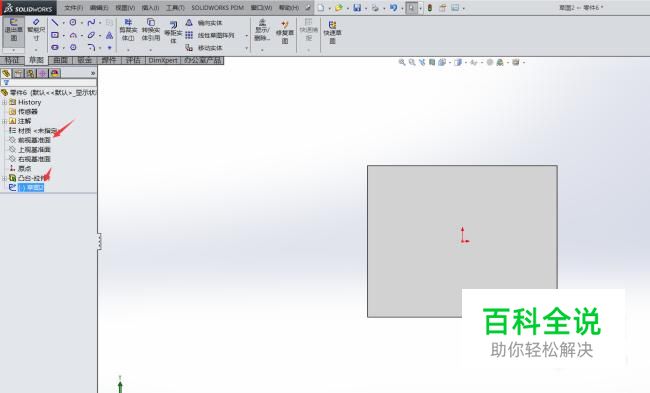Expand the History tree node
Screen dimensions: 650x393
point(4,102)
